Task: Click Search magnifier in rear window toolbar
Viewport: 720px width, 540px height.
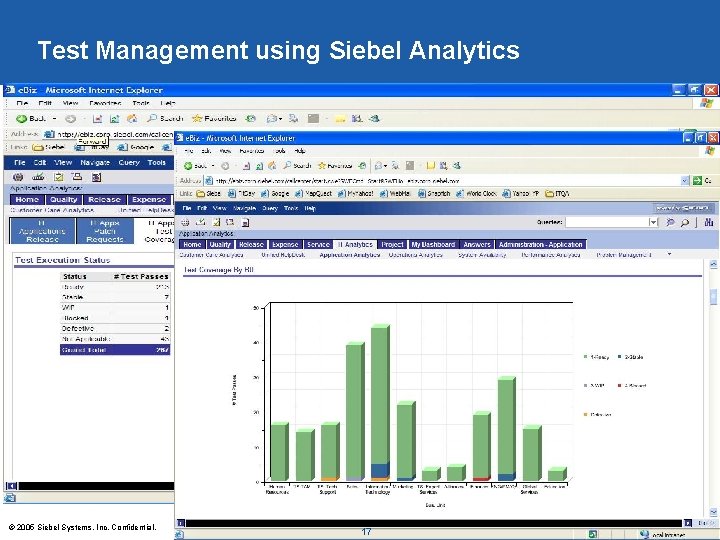Action: tap(152, 118)
